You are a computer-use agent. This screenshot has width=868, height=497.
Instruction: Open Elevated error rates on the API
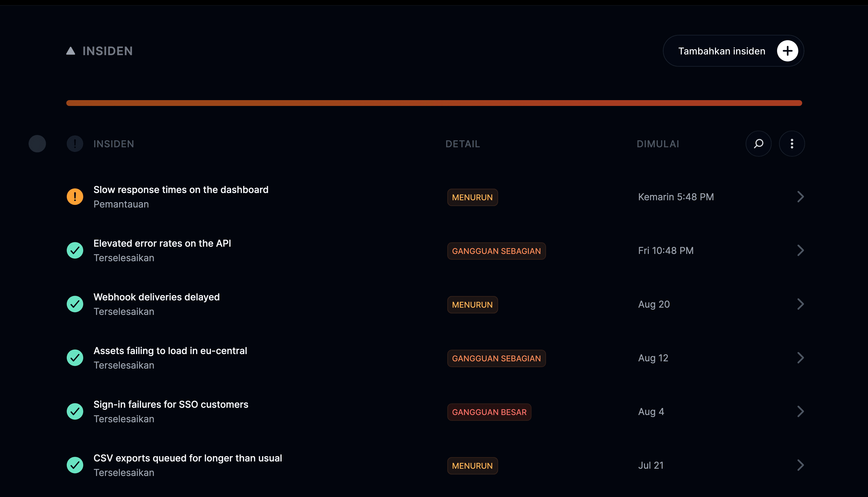click(162, 243)
